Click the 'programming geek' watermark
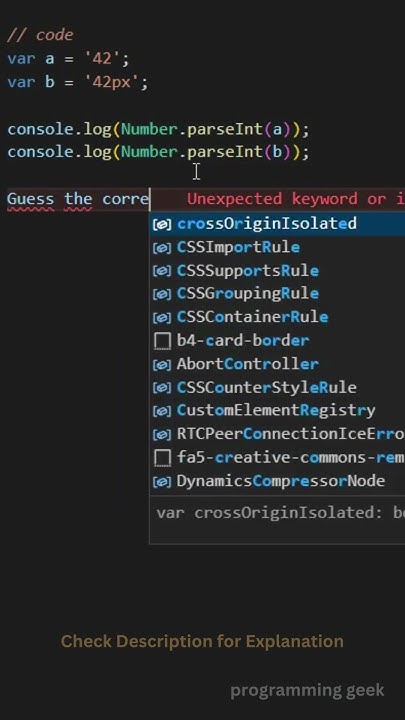 pyautogui.click(x=307, y=690)
